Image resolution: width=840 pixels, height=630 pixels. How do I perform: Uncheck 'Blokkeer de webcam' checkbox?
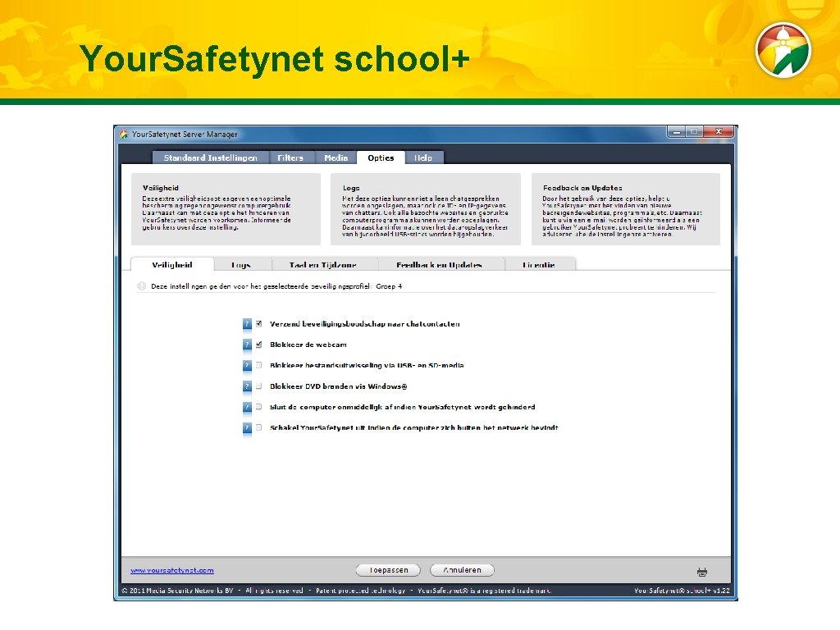(x=258, y=345)
